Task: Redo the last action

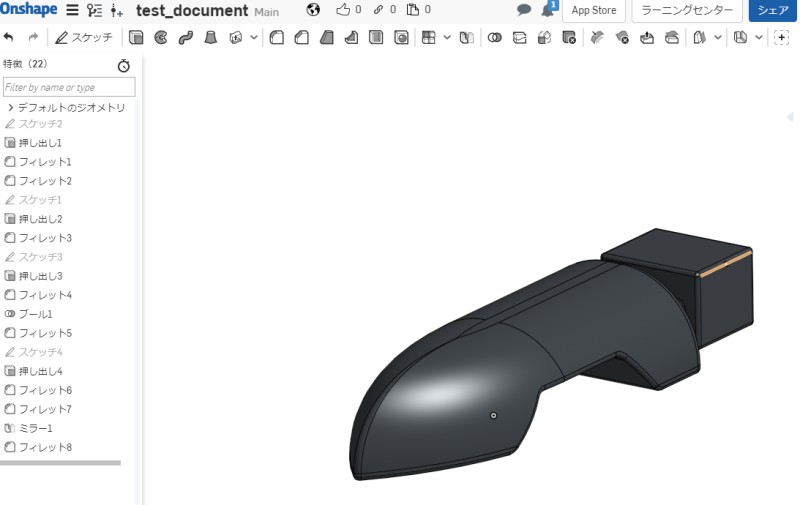Action: (33, 37)
